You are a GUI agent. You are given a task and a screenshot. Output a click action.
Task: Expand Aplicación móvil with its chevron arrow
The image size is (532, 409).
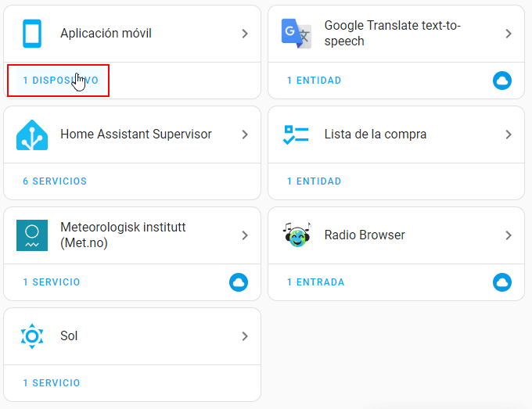tap(245, 34)
